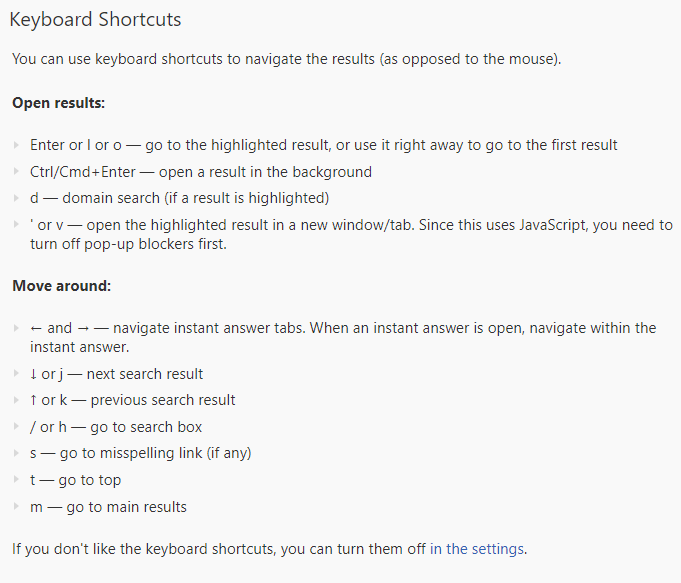Click the bullet arrow beside "' or v" item
681x583 pixels.
[x=17, y=225]
